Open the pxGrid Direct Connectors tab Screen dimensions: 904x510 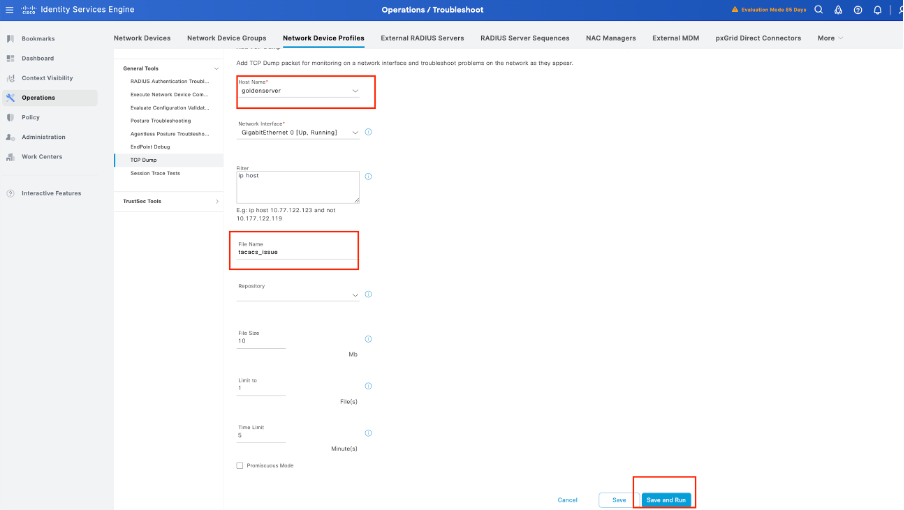pyautogui.click(x=758, y=38)
